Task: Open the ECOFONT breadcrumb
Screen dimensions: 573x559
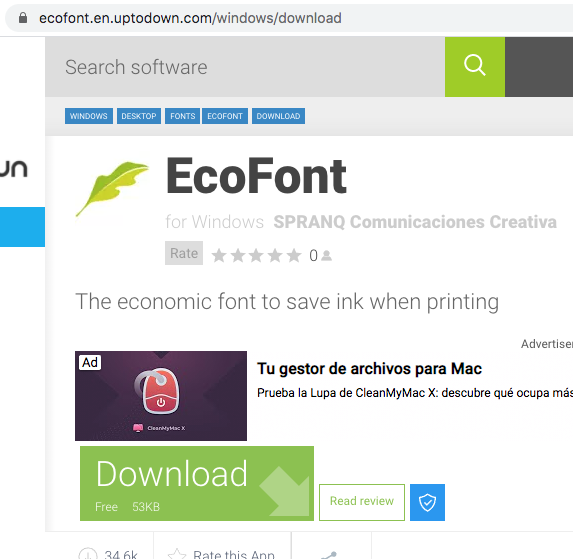Action: coord(225,116)
